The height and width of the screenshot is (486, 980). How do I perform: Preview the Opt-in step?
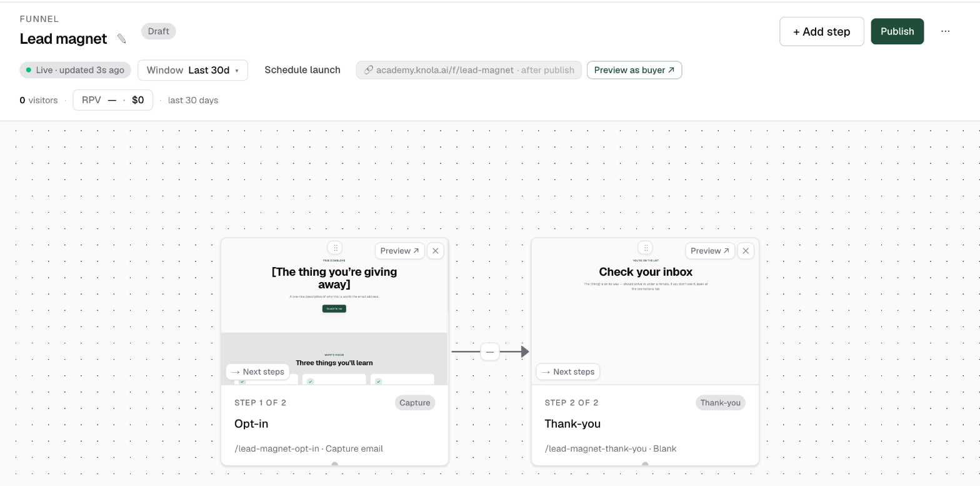pyautogui.click(x=399, y=251)
